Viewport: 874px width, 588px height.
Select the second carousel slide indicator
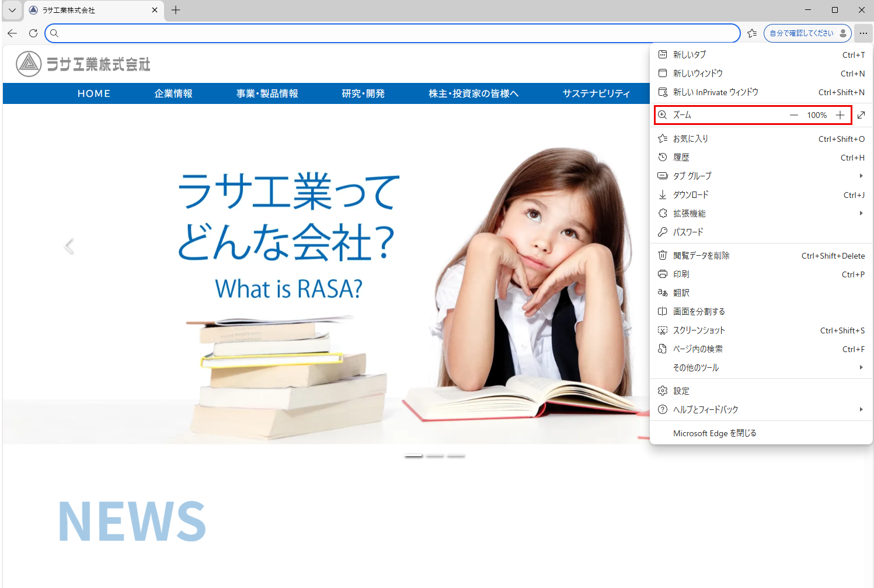pos(435,455)
